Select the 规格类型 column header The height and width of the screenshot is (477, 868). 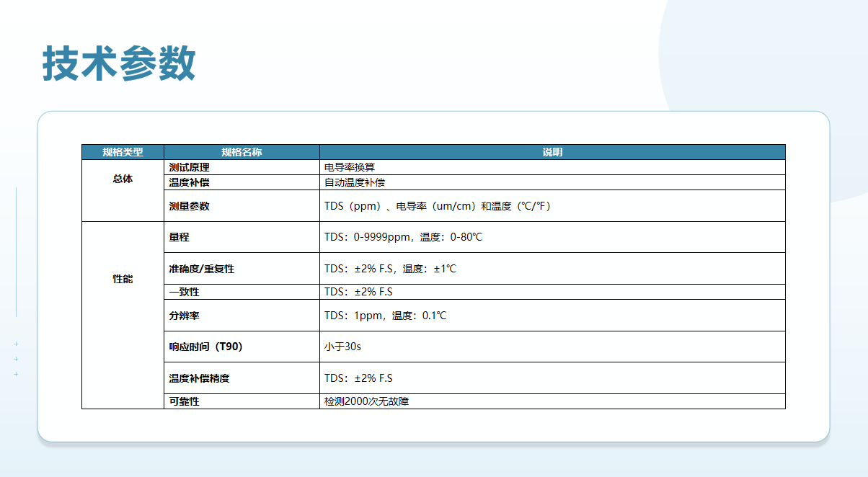tap(123, 152)
